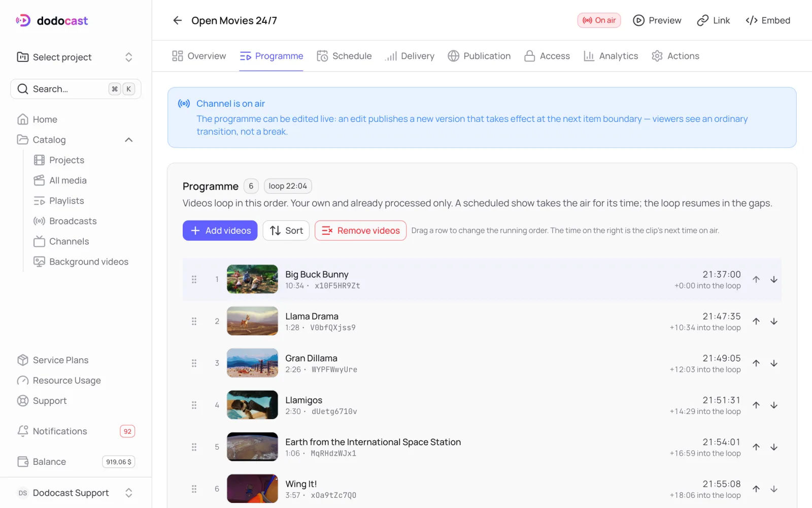This screenshot has width=812, height=508.
Task: Click the Remove videos button
Action: [360, 231]
